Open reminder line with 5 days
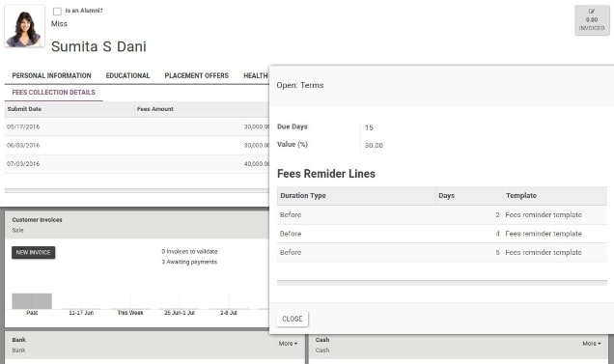 tap(442, 253)
